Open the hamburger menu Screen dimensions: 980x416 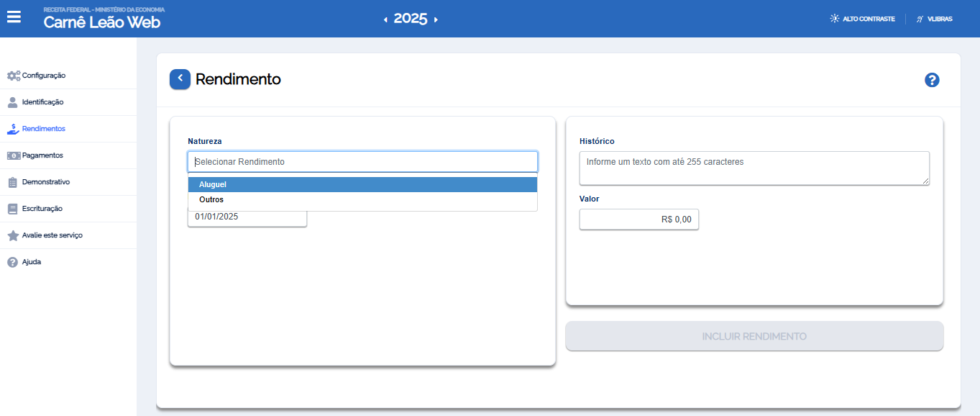(14, 17)
